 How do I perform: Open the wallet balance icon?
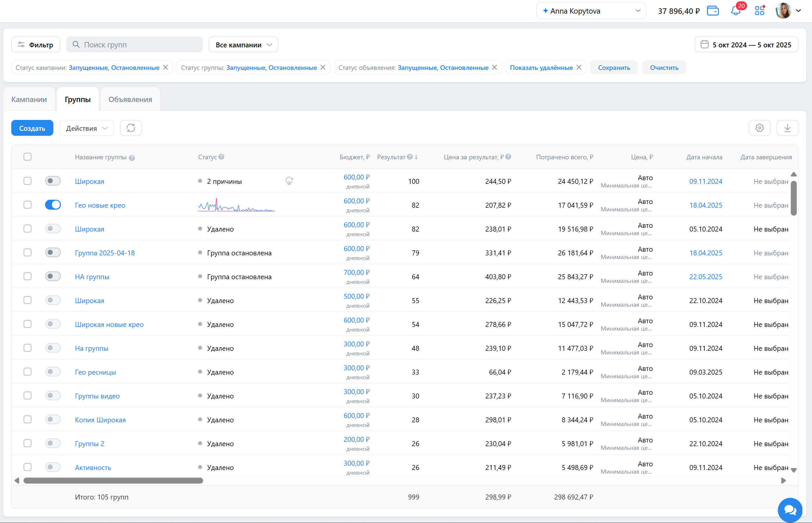713,11
